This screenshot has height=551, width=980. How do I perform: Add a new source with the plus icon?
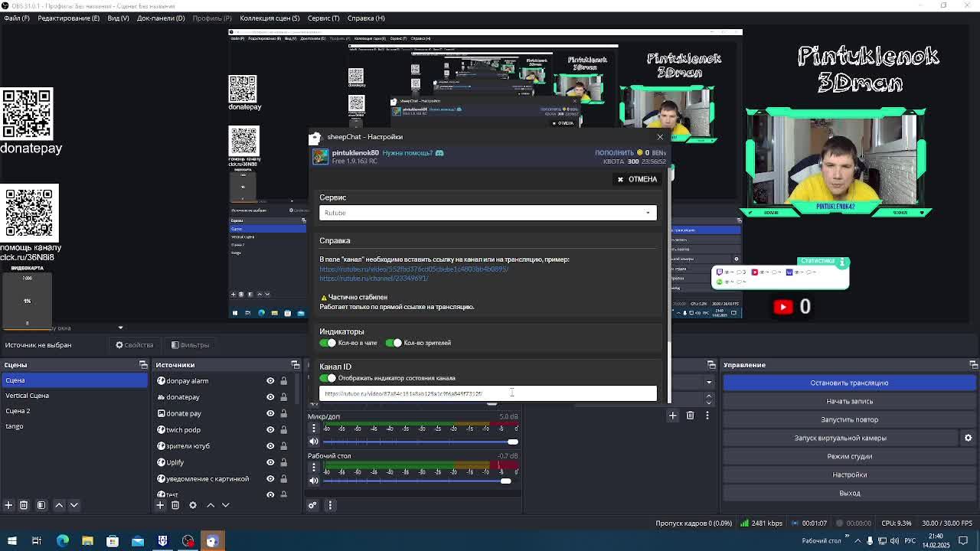pos(160,505)
